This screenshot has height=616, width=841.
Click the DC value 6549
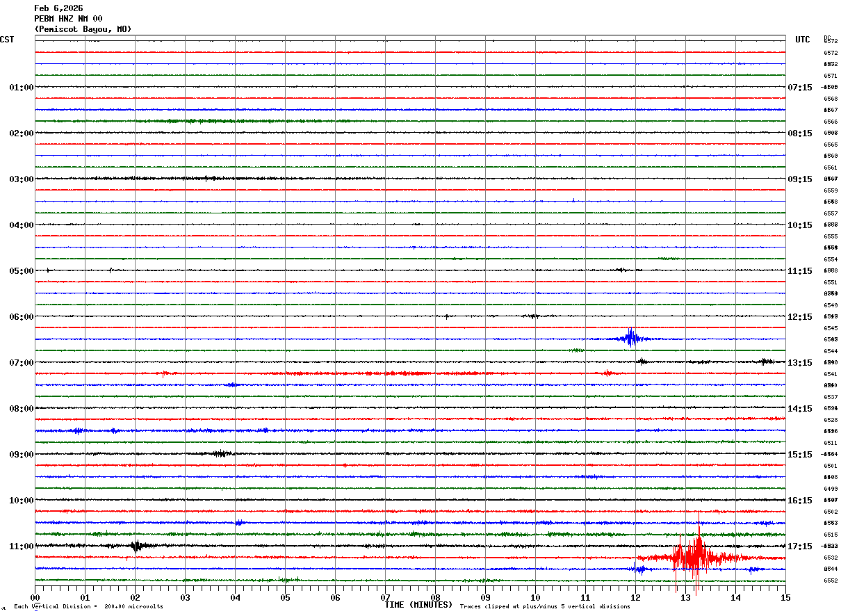click(x=830, y=305)
